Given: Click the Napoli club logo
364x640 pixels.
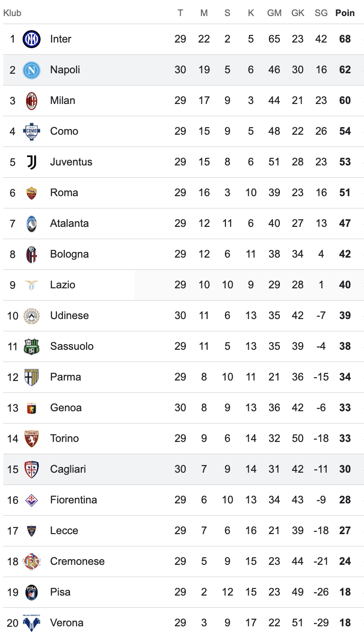Looking at the screenshot, I should tap(32, 70).
